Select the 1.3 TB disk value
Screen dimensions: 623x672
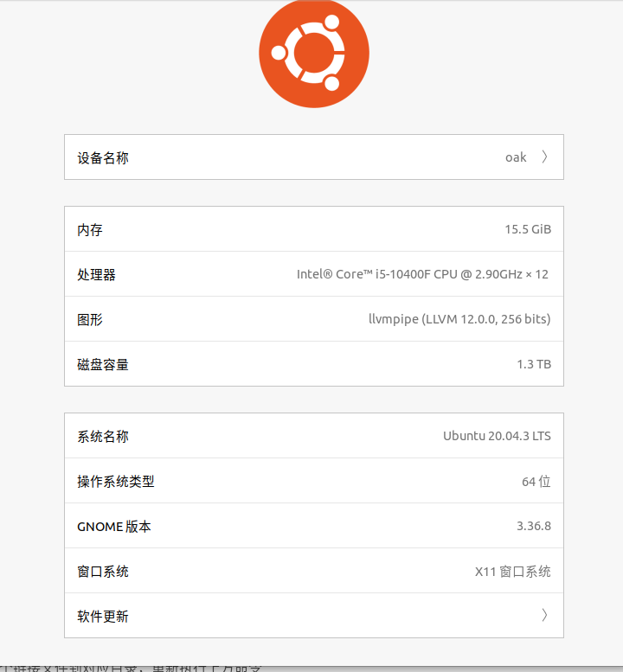pos(534,364)
